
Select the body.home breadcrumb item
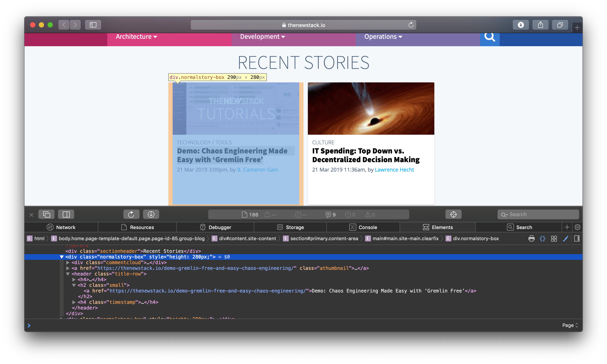pyautogui.click(x=128, y=238)
